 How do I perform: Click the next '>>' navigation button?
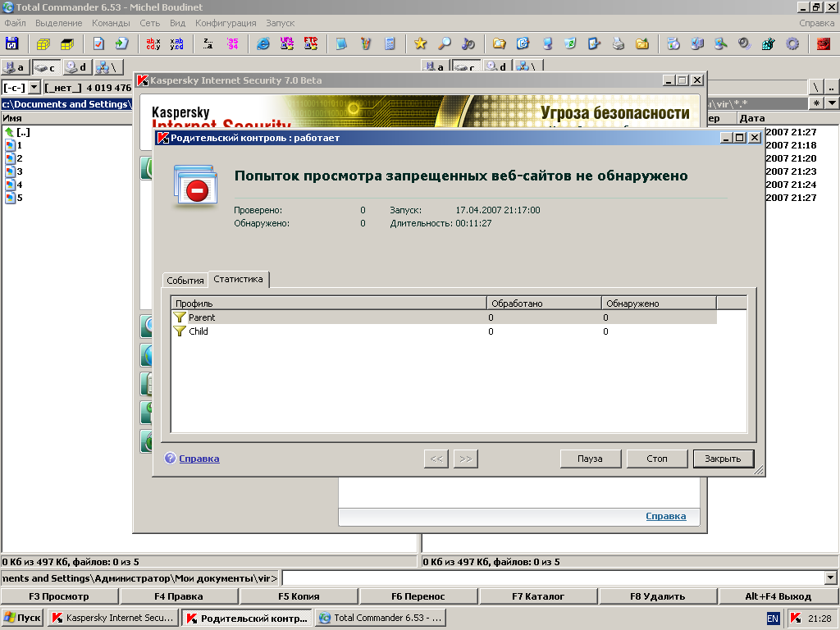[x=466, y=459]
